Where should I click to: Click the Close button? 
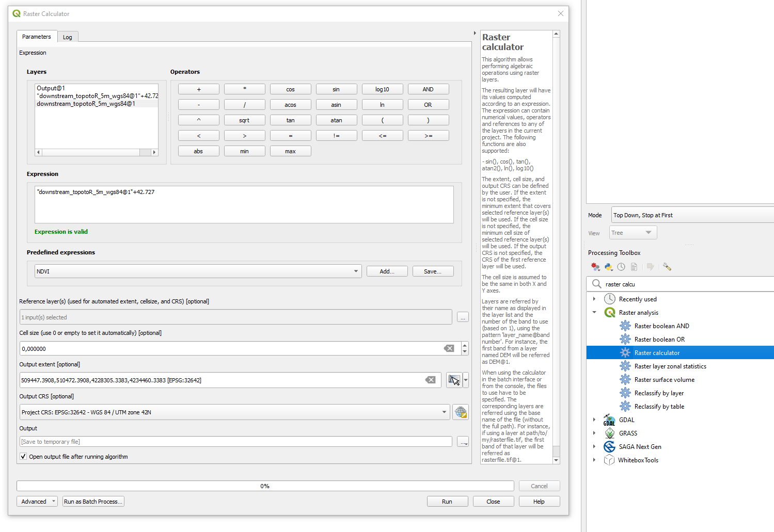point(493,501)
